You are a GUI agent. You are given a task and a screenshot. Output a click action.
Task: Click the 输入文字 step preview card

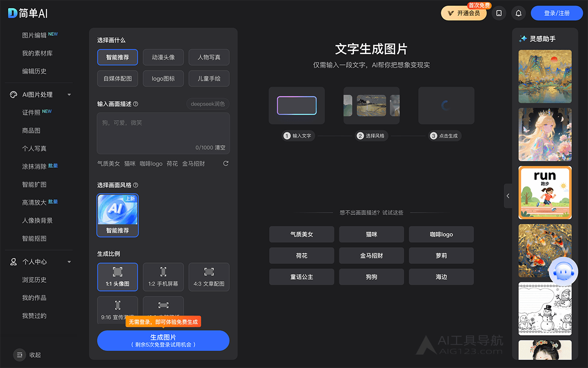coord(296,105)
